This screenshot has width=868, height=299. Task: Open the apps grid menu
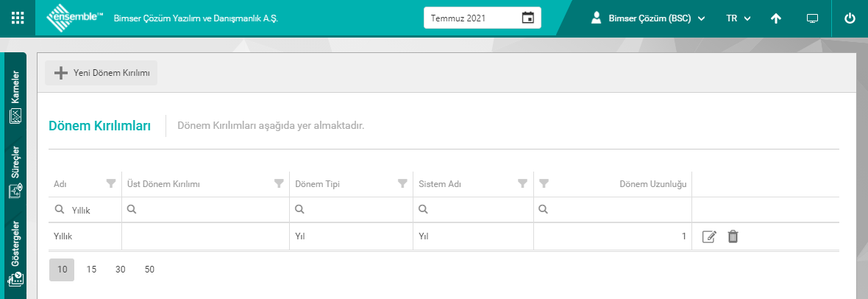click(x=18, y=18)
